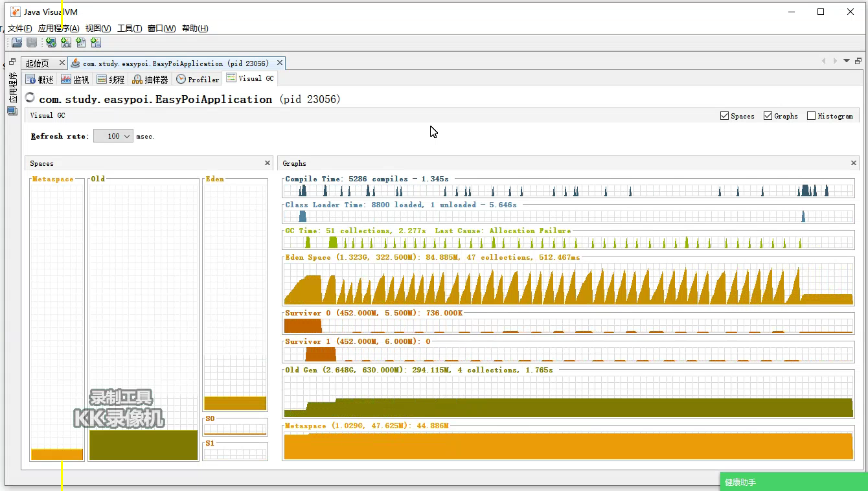Click the S1 survivor space box

point(235,453)
